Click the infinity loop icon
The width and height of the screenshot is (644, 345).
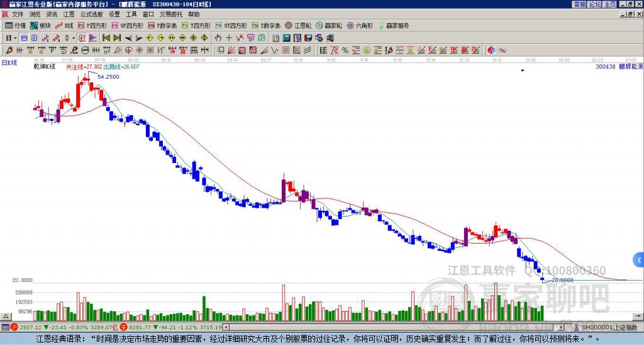502,50
